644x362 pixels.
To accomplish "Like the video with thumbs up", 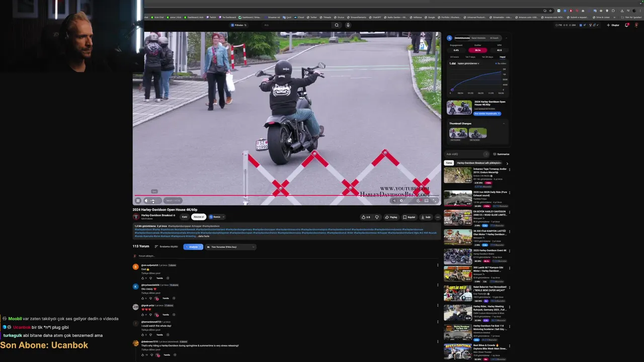I will (365, 217).
